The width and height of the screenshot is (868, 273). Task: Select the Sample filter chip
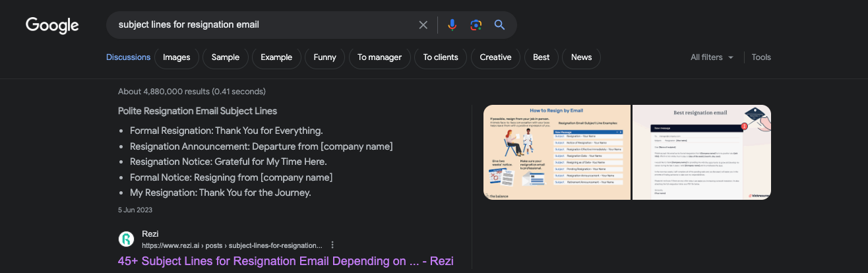(226, 57)
